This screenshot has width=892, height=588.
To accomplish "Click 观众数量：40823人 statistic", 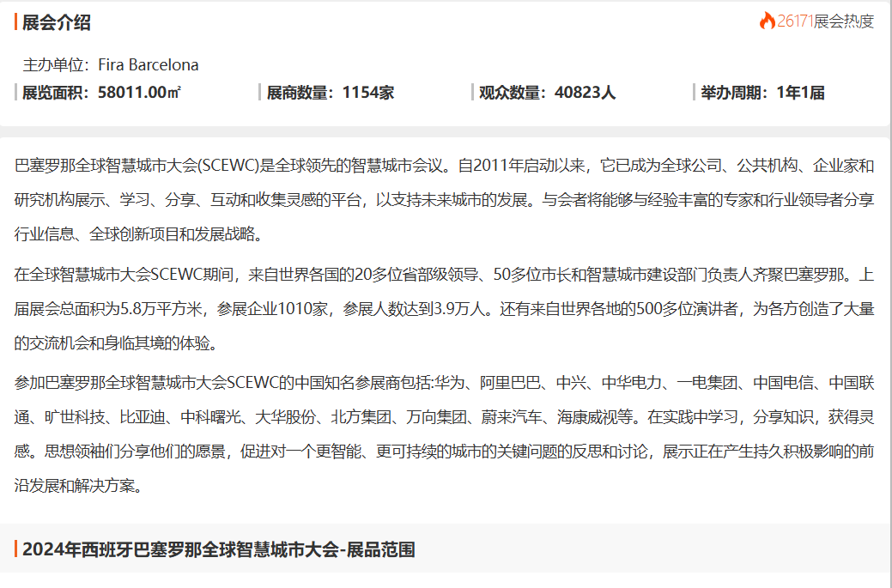I will coord(547,92).
